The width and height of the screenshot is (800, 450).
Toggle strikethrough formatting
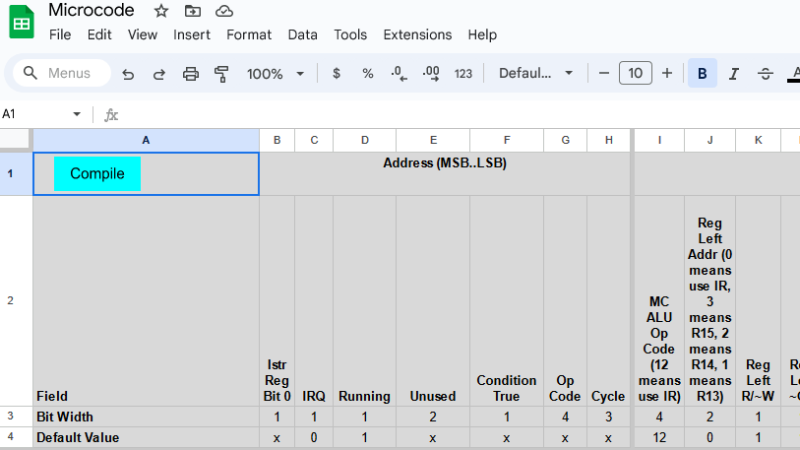[x=765, y=73]
